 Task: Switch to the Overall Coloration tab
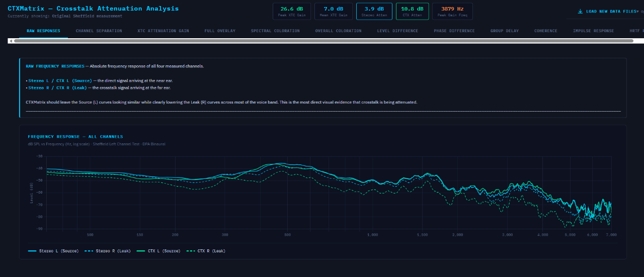338,31
